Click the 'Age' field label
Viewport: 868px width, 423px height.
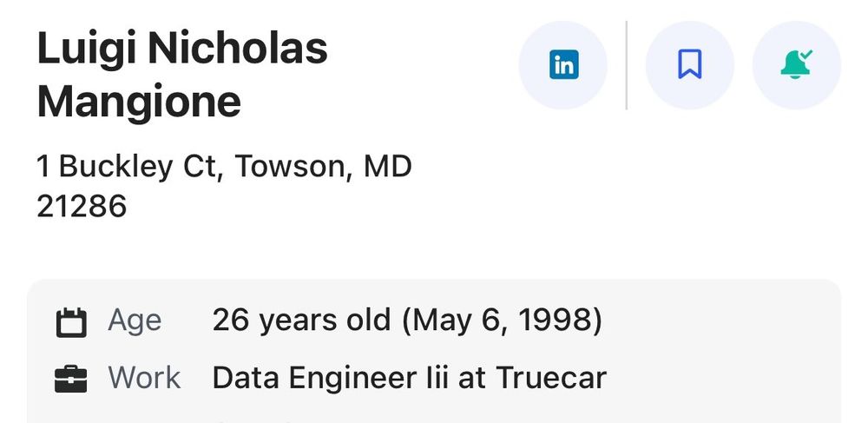point(135,321)
